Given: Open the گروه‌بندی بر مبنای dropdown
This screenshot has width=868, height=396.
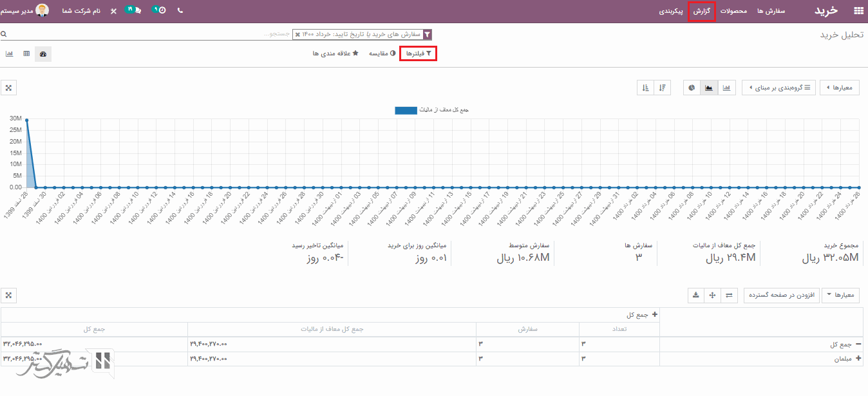Looking at the screenshot, I should tap(779, 88).
